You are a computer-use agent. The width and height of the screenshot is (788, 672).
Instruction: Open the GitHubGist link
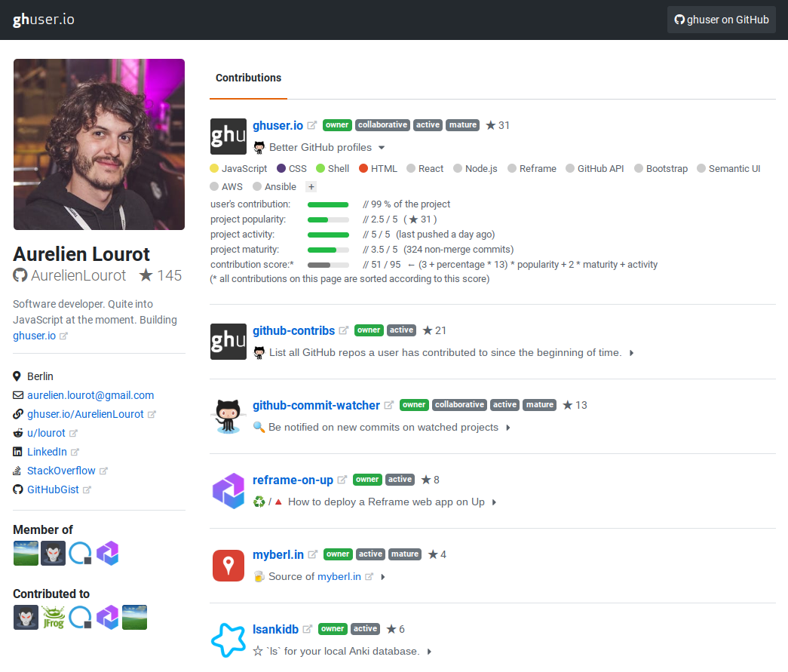53,489
